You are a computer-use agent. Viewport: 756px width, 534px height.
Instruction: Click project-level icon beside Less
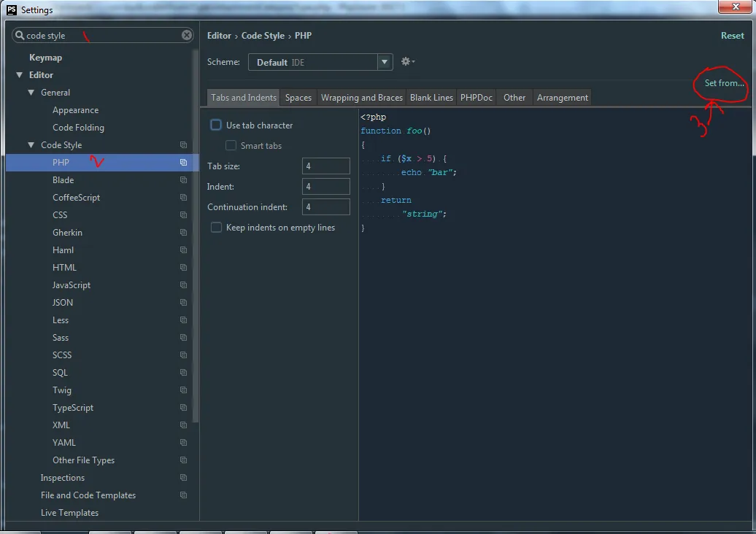183,320
